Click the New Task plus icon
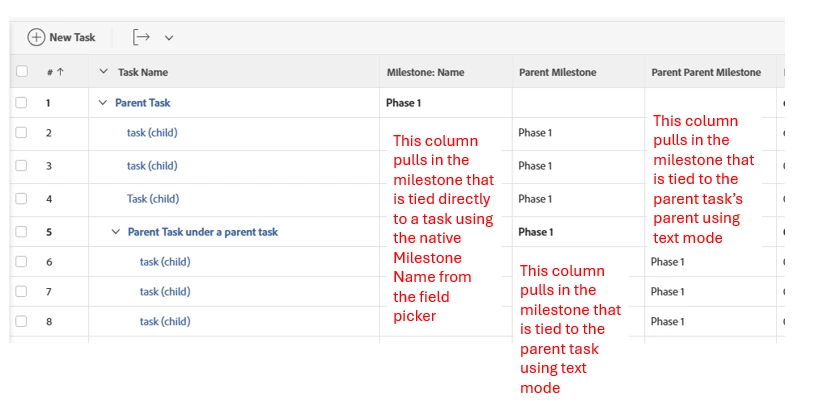 pos(36,37)
